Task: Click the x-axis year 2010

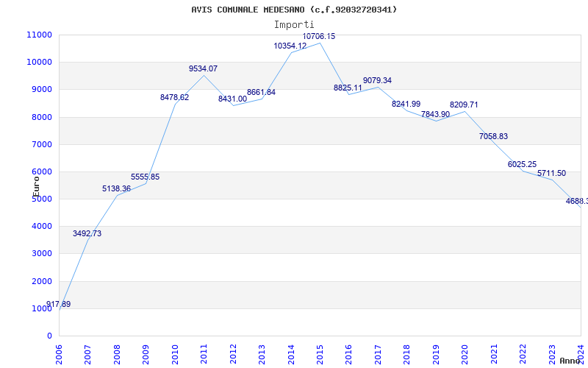Action: tap(175, 354)
